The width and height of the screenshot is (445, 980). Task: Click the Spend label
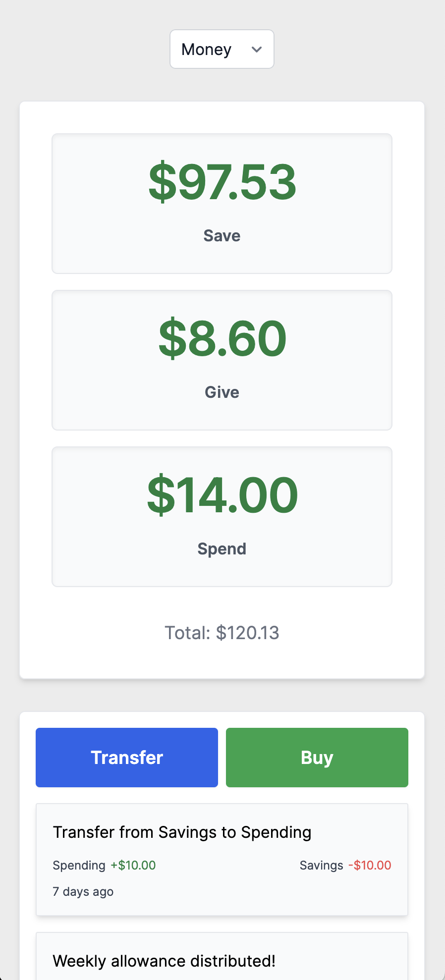tap(222, 549)
